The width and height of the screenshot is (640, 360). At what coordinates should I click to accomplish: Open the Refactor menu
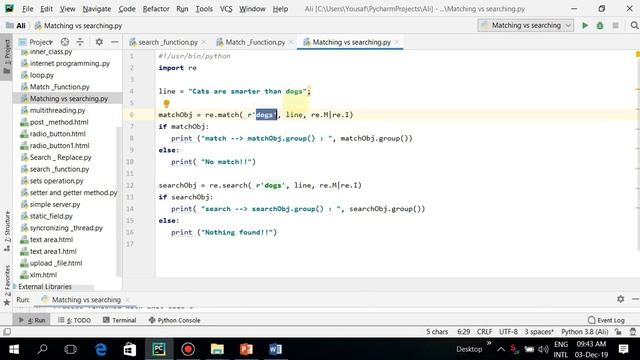[156, 9]
